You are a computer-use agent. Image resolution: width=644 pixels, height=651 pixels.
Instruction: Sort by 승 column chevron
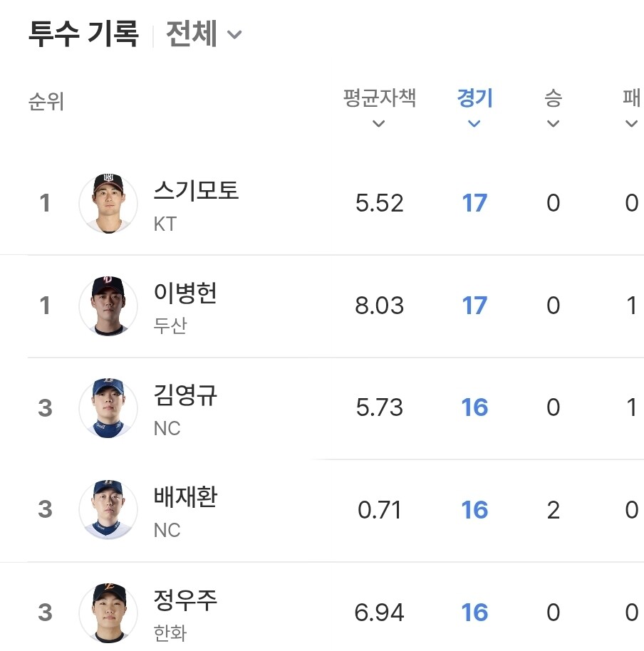[x=553, y=124]
